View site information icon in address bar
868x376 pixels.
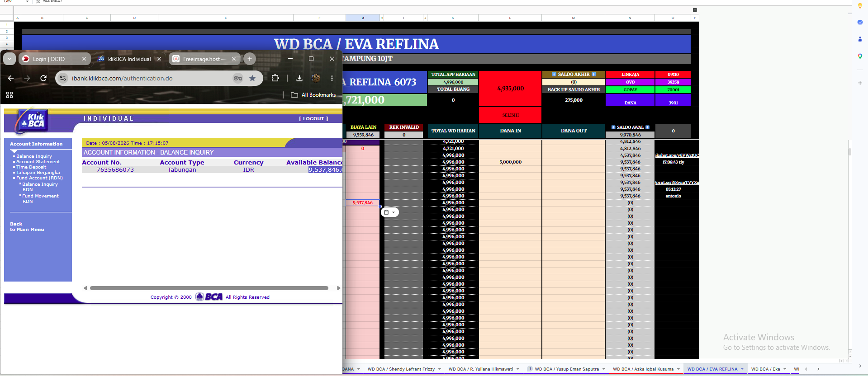pyautogui.click(x=63, y=78)
